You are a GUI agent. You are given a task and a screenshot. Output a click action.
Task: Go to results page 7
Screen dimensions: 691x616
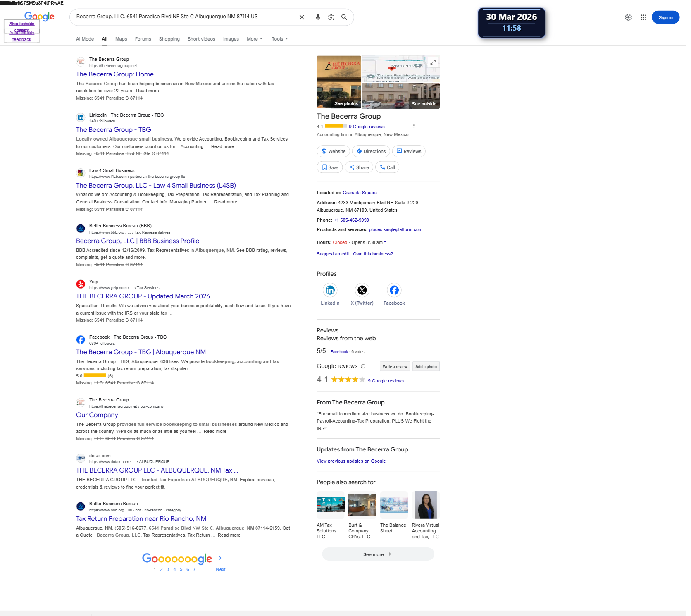tap(194, 569)
